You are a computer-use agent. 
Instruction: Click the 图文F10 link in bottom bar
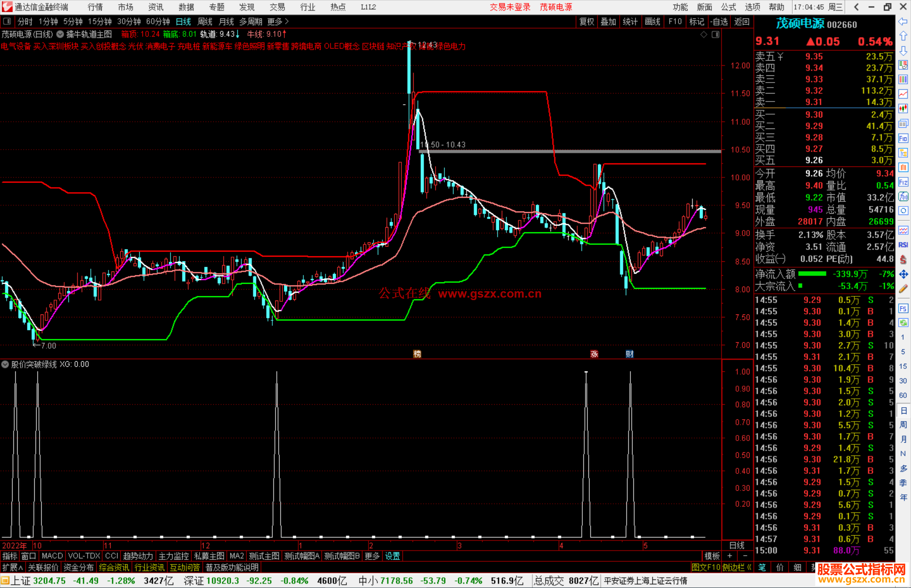pyautogui.click(x=706, y=567)
